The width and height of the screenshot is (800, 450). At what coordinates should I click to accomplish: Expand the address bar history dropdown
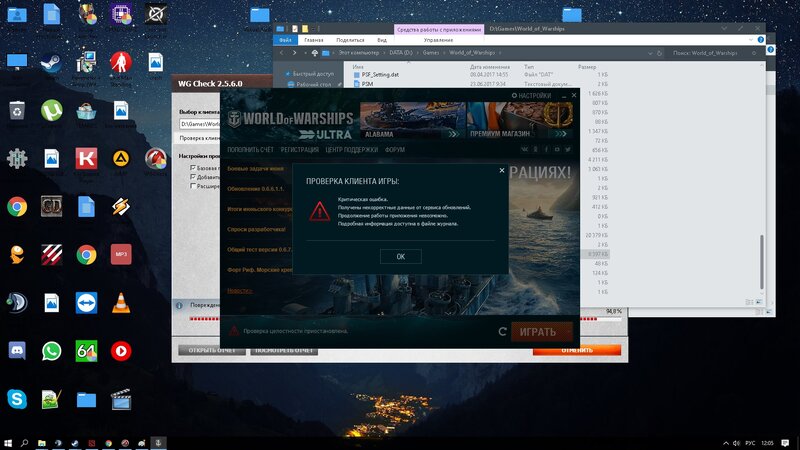650,53
